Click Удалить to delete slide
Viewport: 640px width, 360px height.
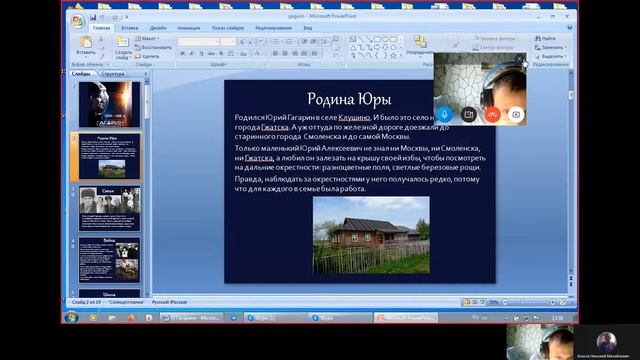(x=147, y=56)
